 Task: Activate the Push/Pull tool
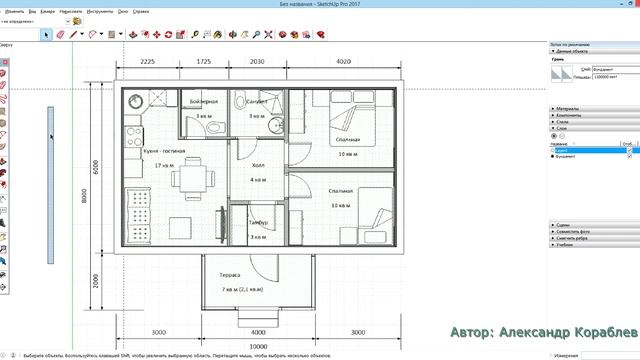(x=133, y=35)
